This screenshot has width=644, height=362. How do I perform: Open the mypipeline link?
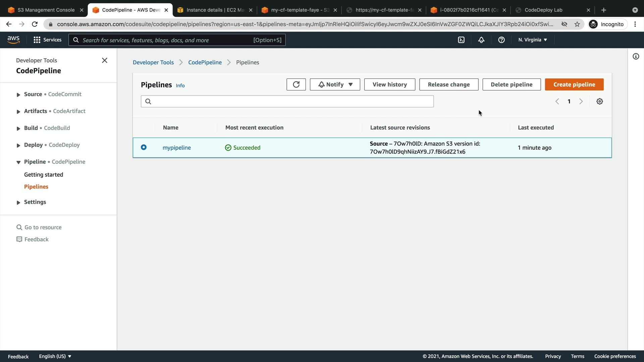(x=176, y=147)
